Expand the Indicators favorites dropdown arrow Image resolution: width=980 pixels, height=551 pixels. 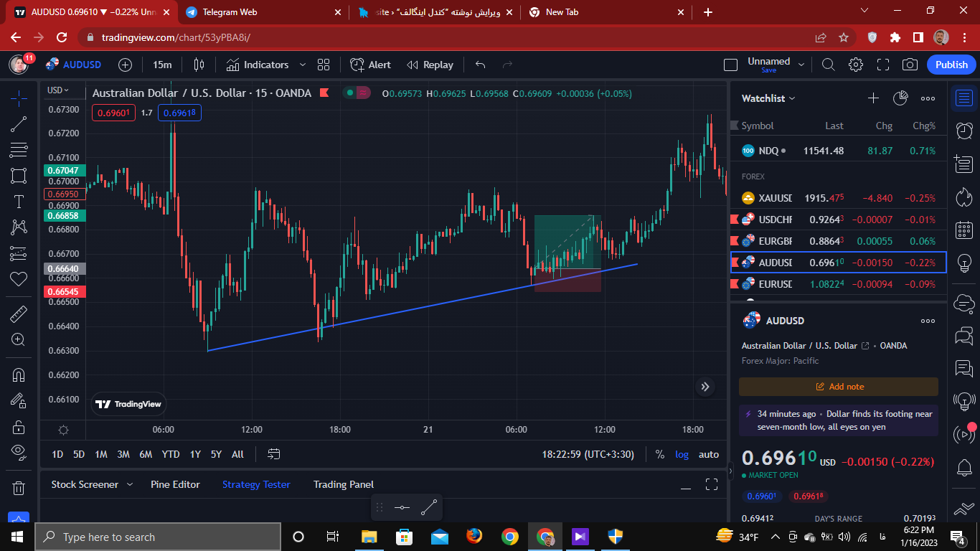[x=302, y=65]
